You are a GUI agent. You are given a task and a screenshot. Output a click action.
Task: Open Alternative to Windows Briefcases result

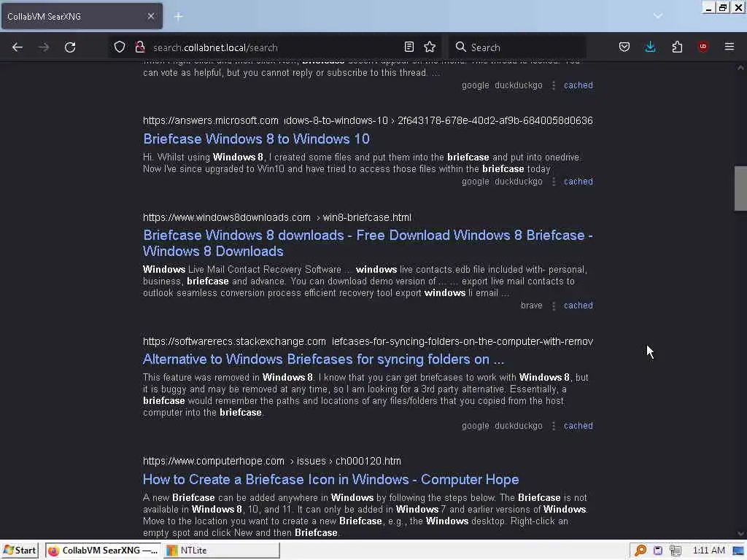pyautogui.click(x=323, y=359)
